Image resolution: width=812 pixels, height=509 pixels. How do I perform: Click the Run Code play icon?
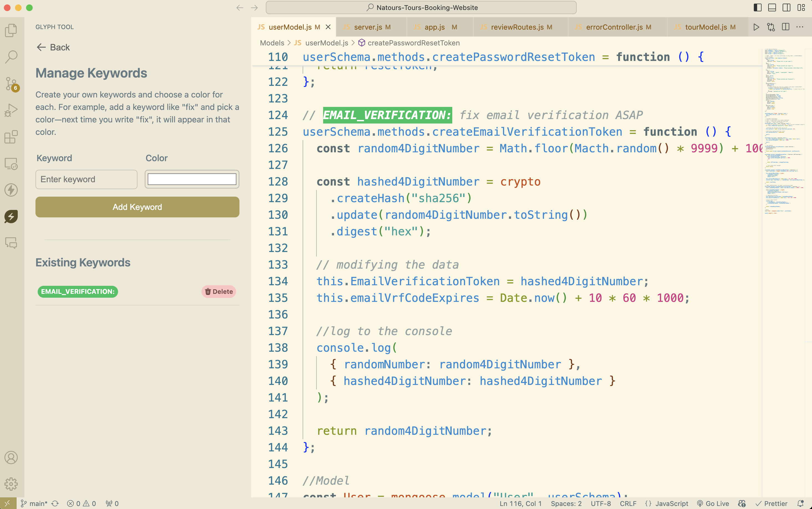point(756,27)
